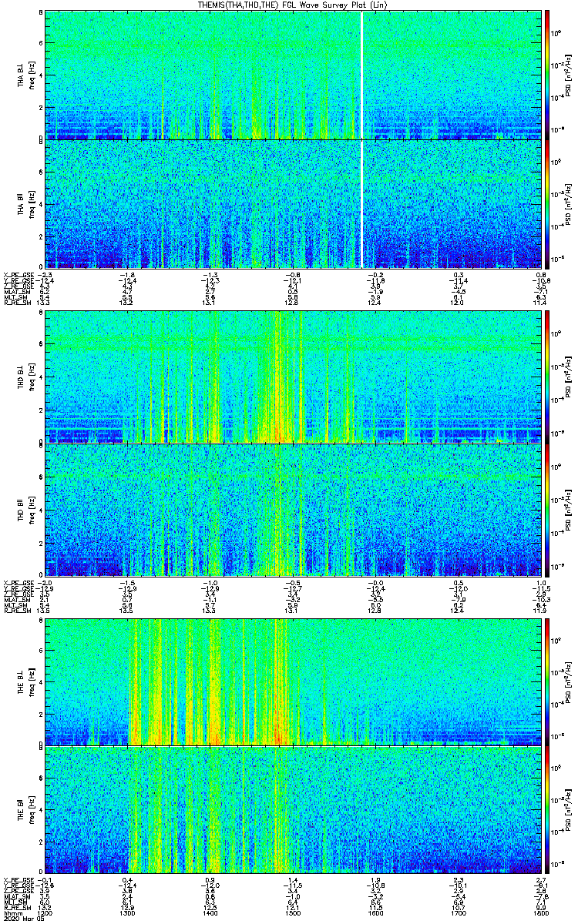Click the THEMIS FGL Wave Survey Plot title
This screenshot has width=578, height=924.
(294, 5)
